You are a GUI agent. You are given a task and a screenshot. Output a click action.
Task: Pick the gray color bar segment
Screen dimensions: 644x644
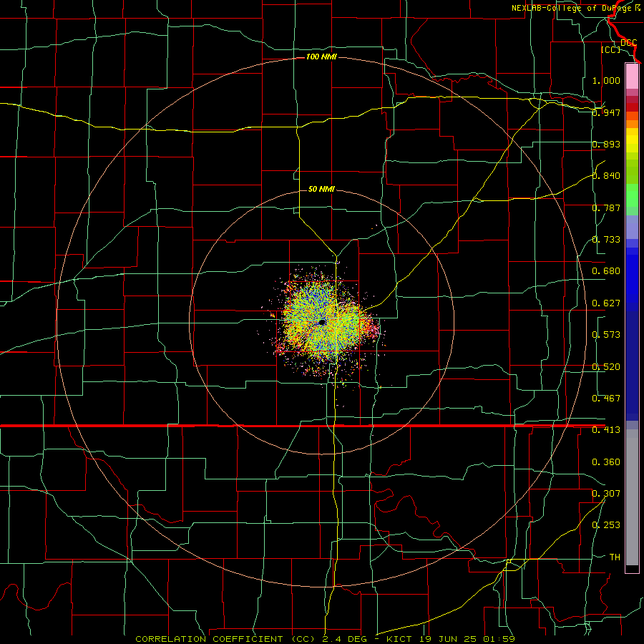point(632,497)
